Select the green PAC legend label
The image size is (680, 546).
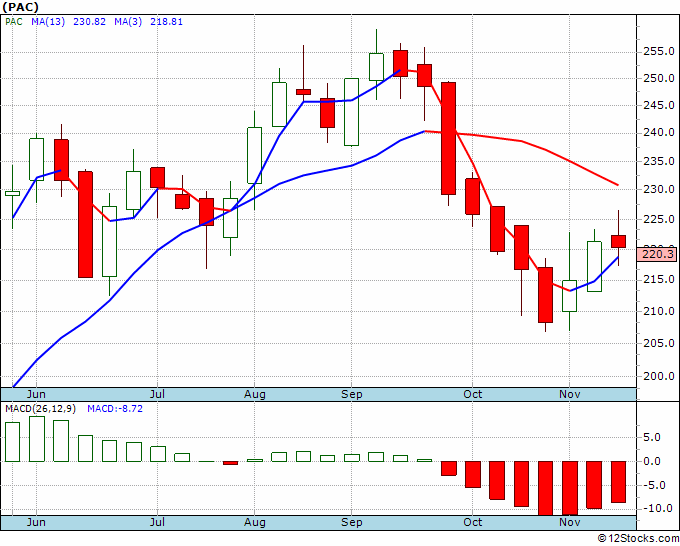[x=14, y=22]
